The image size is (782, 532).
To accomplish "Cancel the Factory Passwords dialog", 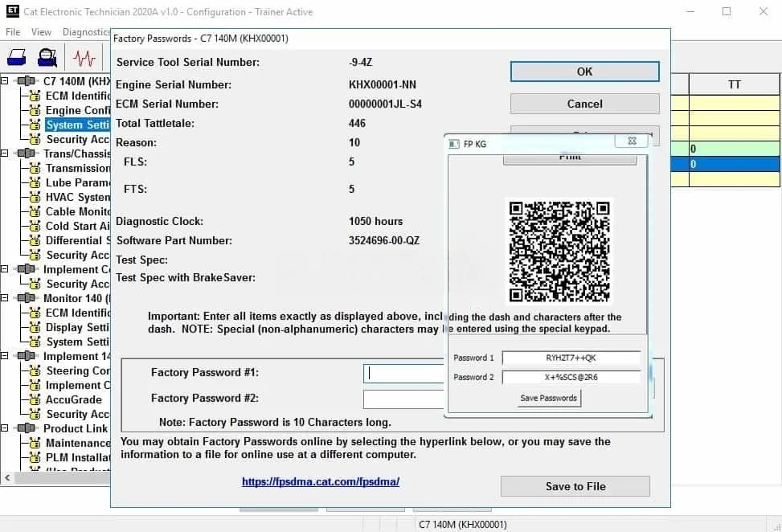I will point(584,104).
